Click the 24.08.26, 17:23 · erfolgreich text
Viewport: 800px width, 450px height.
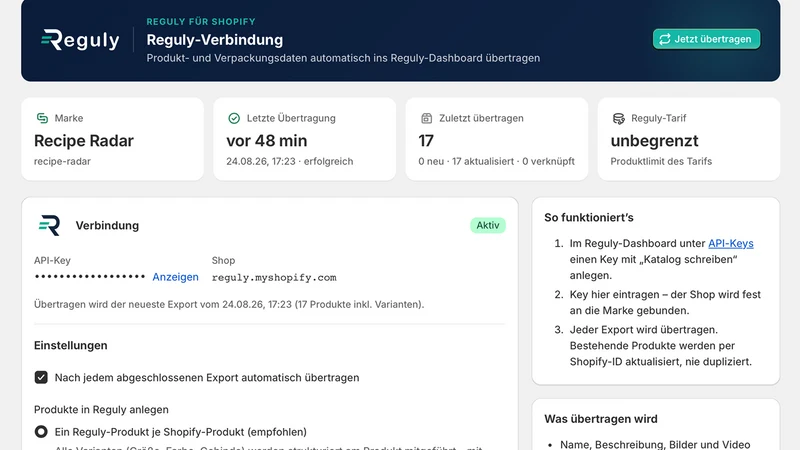click(290, 161)
